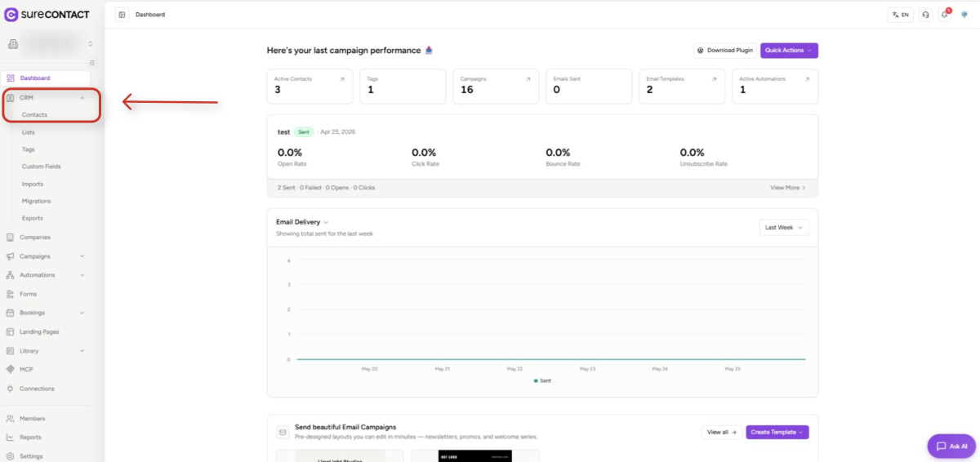Click the View all button
980x462 pixels.
722,432
